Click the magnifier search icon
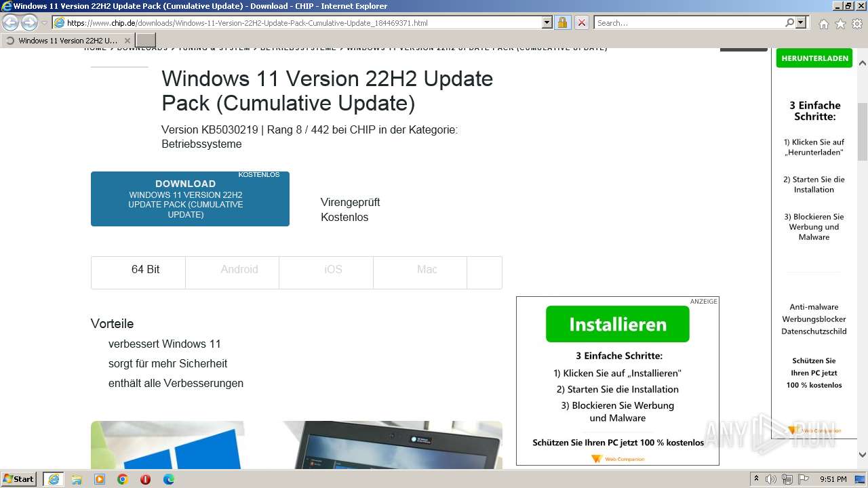This screenshot has height=488, width=868. [789, 23]
